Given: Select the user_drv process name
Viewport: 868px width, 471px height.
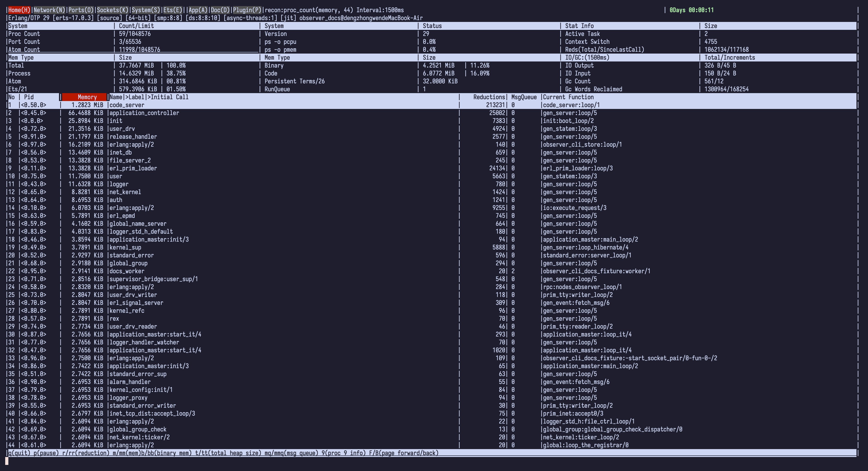Looking at the screenshot, I should click(122, 129).
